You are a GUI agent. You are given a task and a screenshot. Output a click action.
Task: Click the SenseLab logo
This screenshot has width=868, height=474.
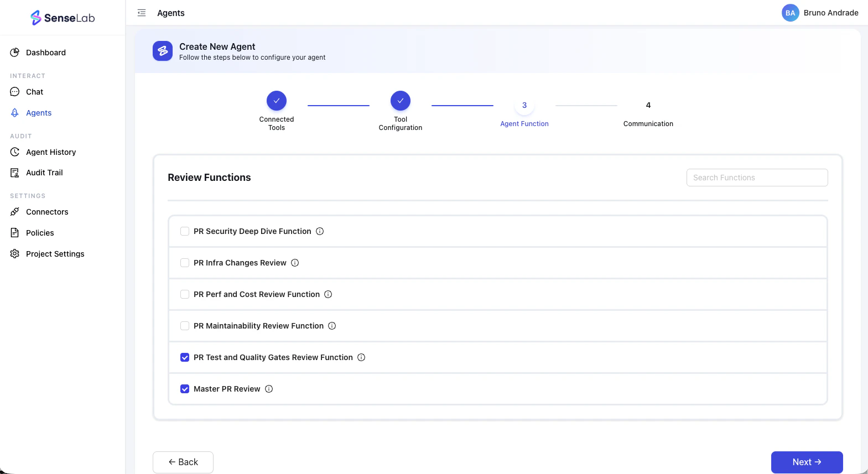tap(63, 18)
